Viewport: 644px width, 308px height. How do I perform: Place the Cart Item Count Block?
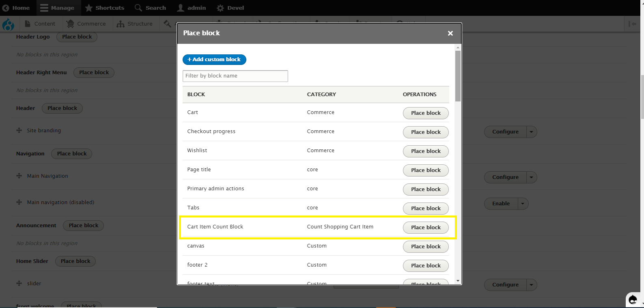pos(426,228)
